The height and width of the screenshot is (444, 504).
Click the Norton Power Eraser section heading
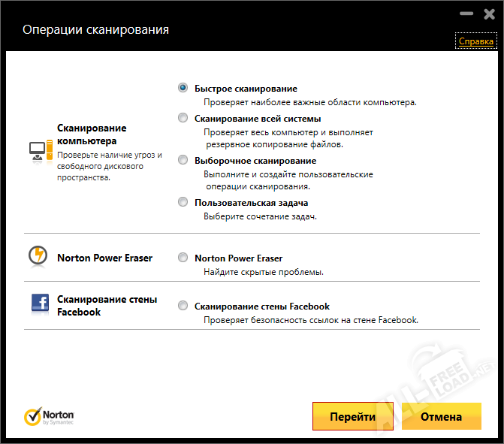[104, 258]
